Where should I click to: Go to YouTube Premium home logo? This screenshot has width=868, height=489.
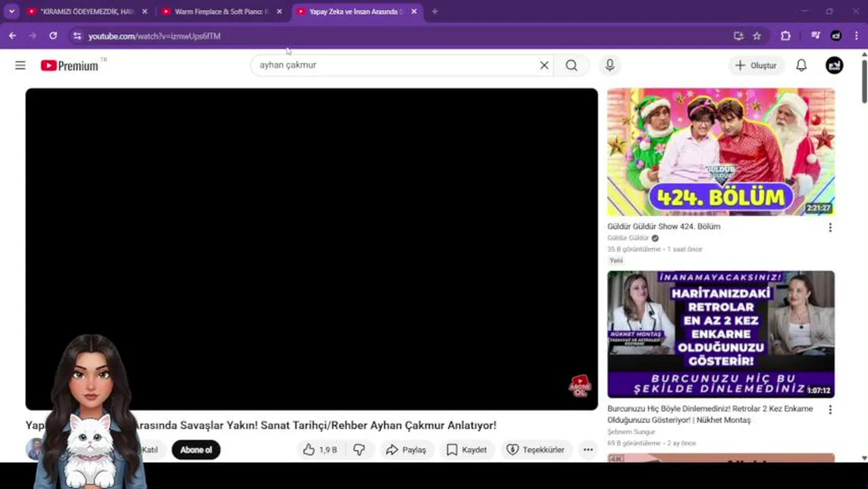(69, 65)
